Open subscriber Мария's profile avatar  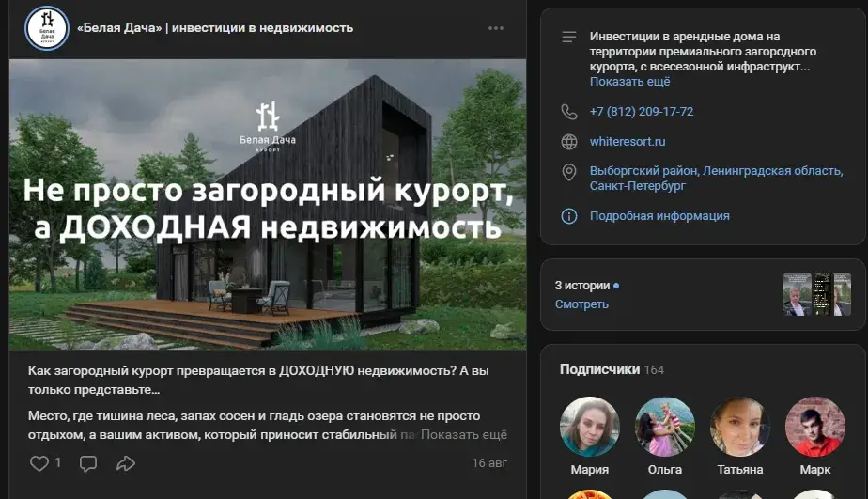590,427
